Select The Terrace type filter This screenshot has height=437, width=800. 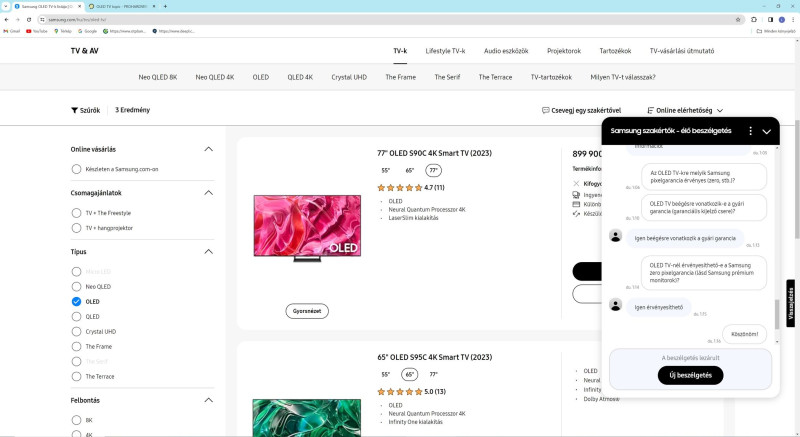(x=76, y=376)
